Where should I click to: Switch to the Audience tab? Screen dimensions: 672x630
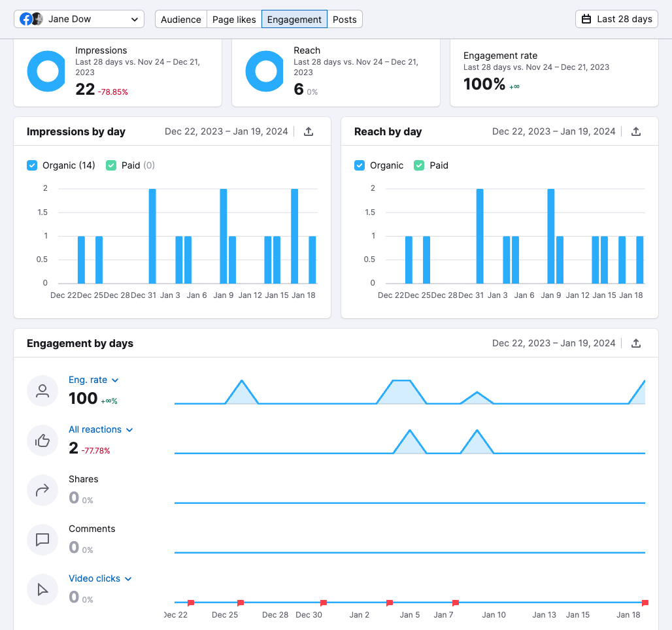(181, 19)
